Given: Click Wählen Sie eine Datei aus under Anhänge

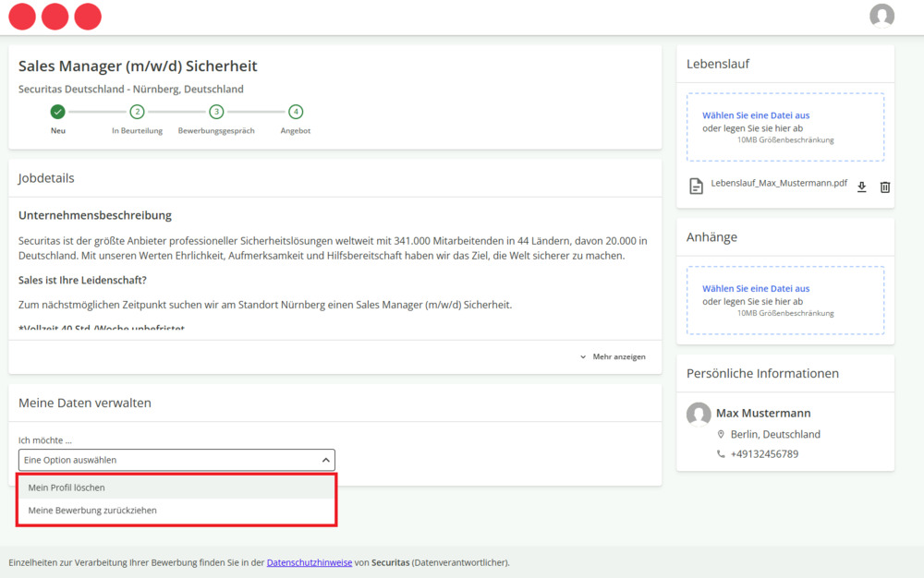Looking at the screenshot, I should tap(756, 289).
